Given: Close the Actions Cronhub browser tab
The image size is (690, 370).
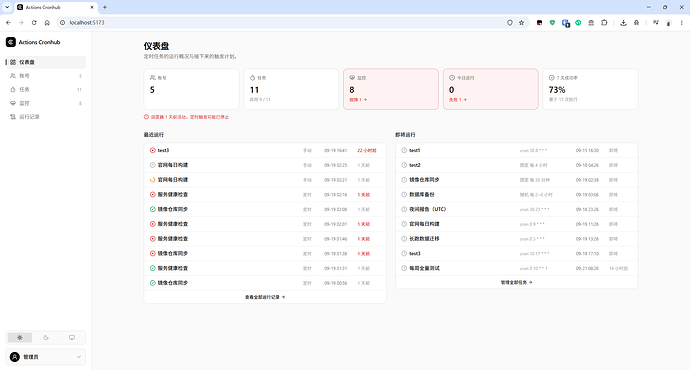Looking at the screenshot, I should pyautogui.click(x=92, y=7).
